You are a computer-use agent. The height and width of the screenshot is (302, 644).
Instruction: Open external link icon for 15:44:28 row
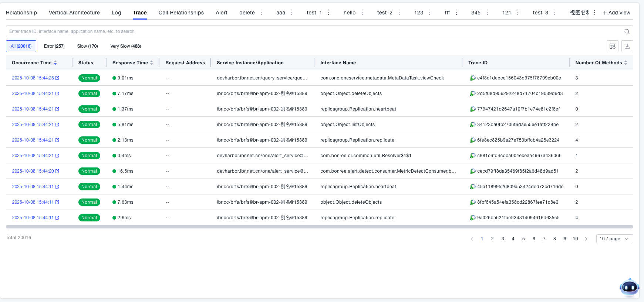tap(57, 78)
